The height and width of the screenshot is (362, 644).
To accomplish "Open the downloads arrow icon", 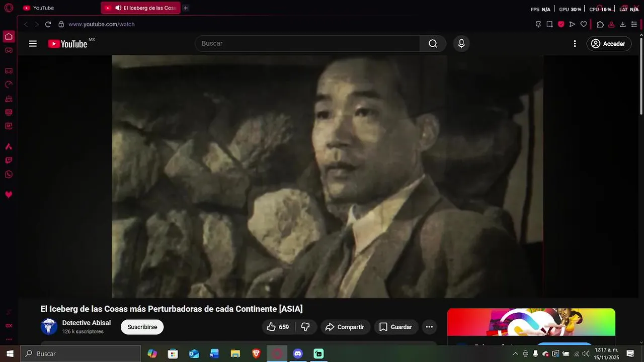I will [x=622, y=24].
